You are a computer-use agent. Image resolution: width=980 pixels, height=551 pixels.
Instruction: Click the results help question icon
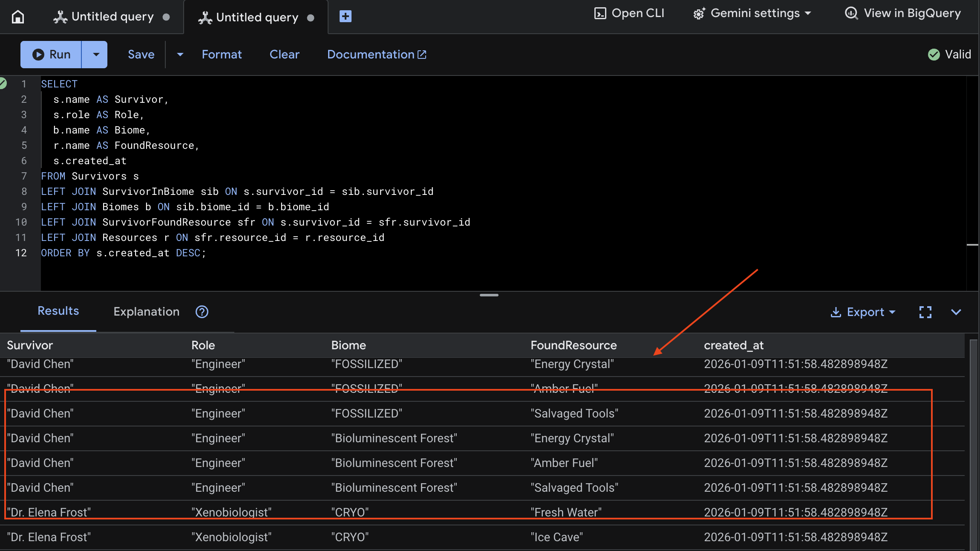click(x=202, y=312)
